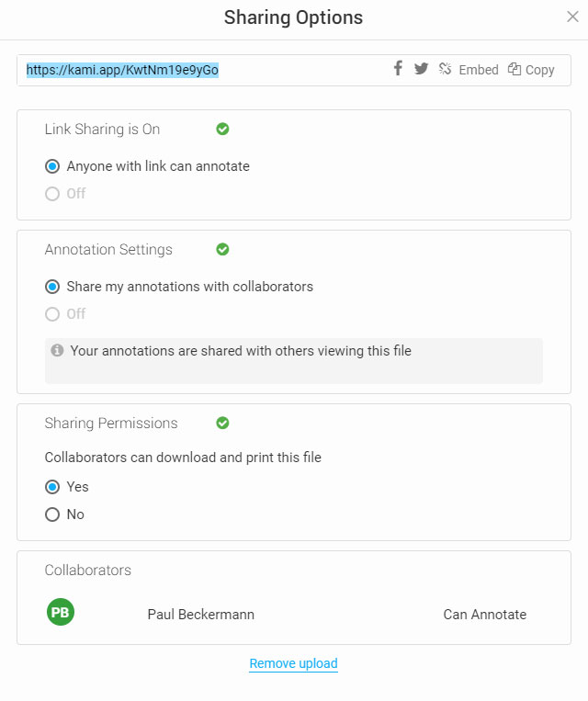Screen dimensions: 588x701
Task: Click the Remove upload link
Action: point(293,663)
